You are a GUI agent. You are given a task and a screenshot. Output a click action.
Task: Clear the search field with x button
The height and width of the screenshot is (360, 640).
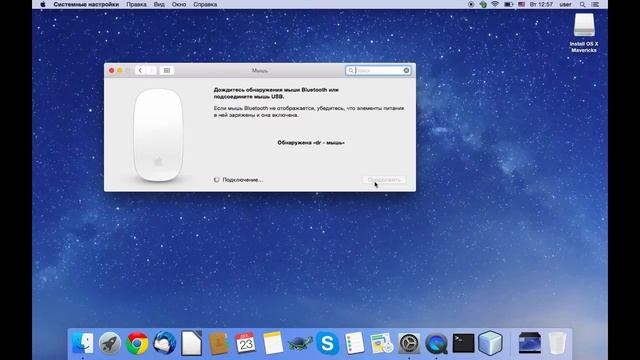(406, 71)
